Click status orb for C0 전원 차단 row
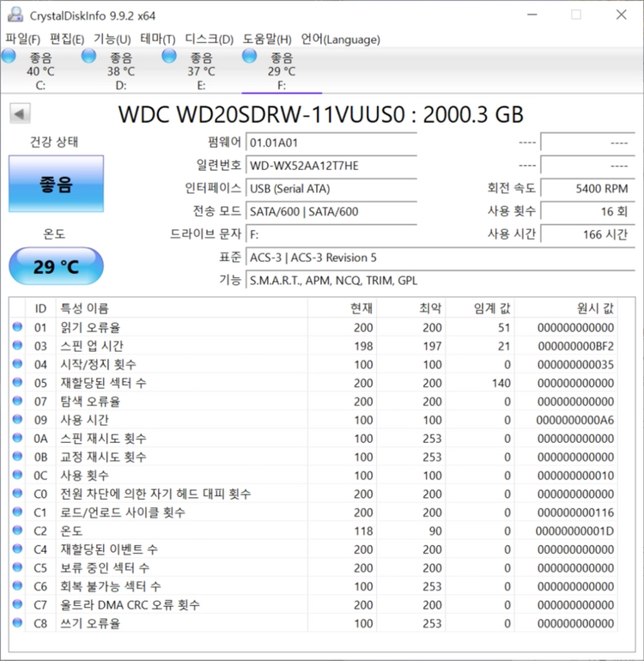 pos(17,494)
